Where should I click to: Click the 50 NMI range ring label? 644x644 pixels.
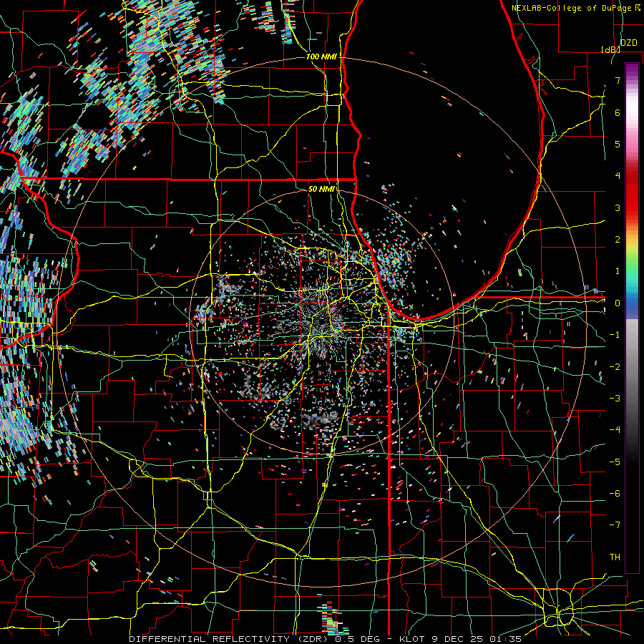pos(321,189)
